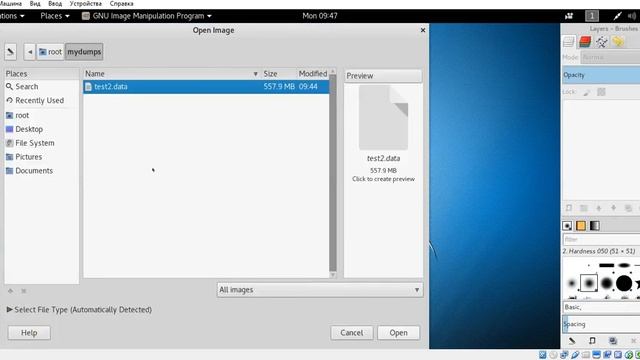Click lower layer arrow icon
Image resolution: width=640 pixels, height=360 pixels.
point(613,208)
